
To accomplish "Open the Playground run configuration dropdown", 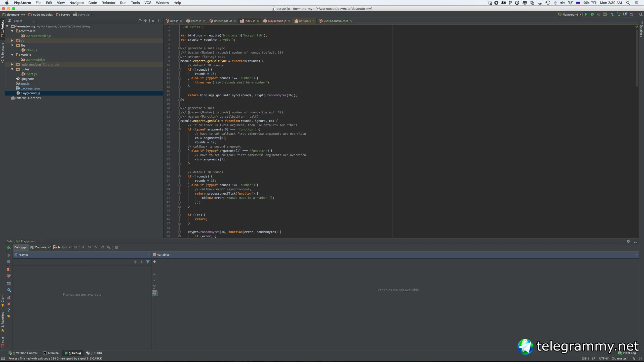I will 570,15.
